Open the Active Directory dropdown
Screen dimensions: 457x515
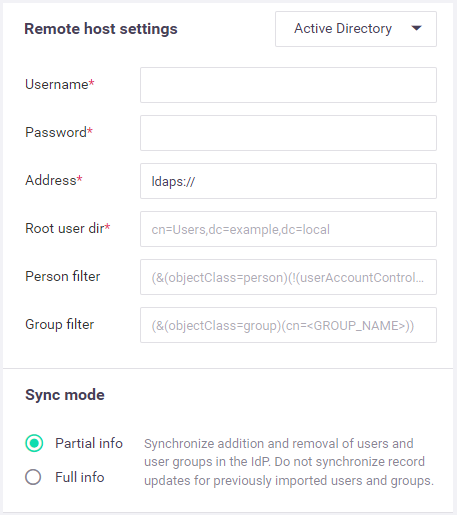pos(356,29)
